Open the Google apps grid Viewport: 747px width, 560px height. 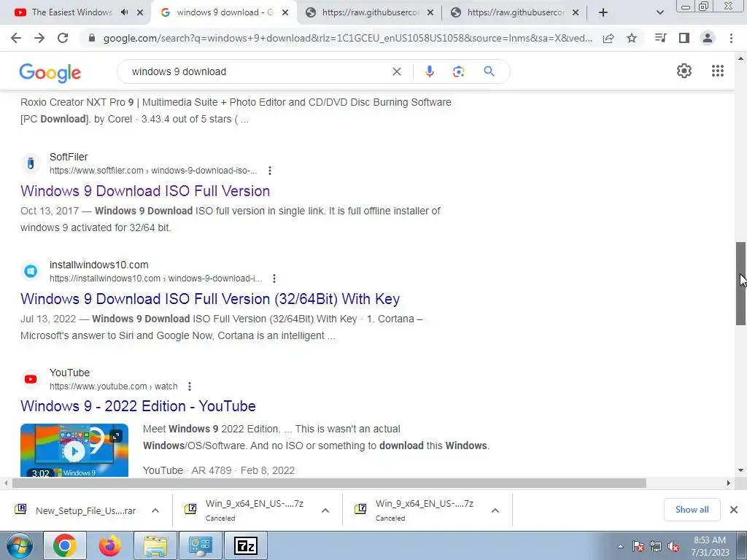[718, 71]
